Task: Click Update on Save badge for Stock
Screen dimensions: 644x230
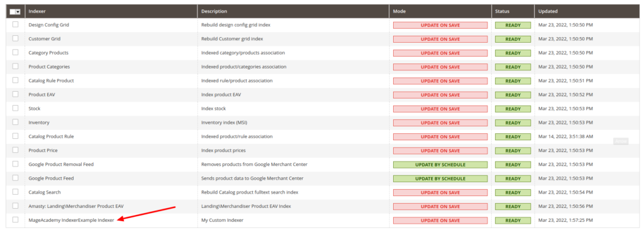Action: pos(440,109)
